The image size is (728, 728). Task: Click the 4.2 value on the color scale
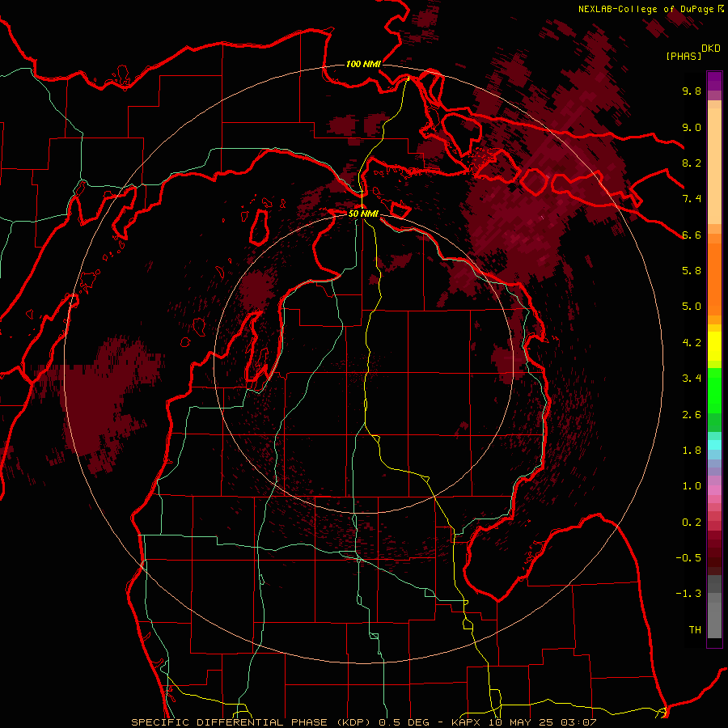click(692, 343)
